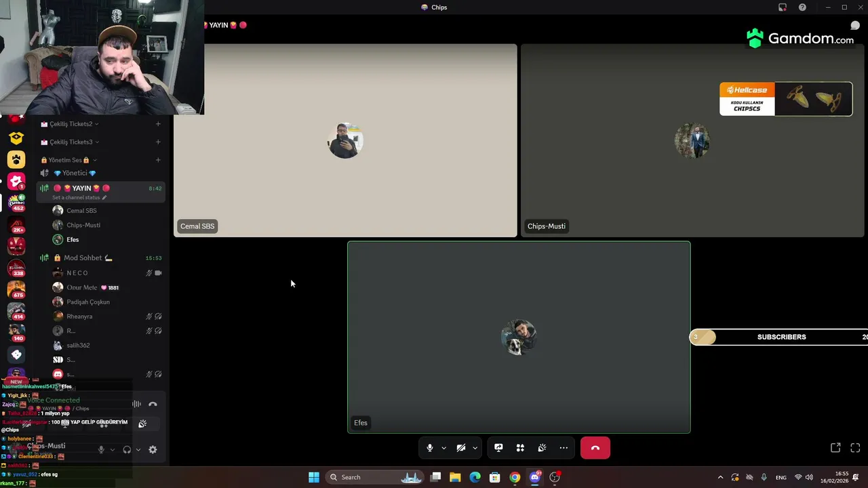
Task: Open soundboard in voice connected panel
Action: point(142,424)
